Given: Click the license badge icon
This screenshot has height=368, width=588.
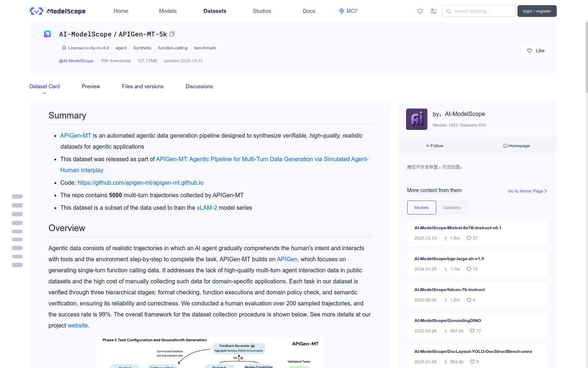Looking at the screenshot, I should [64, 48].
